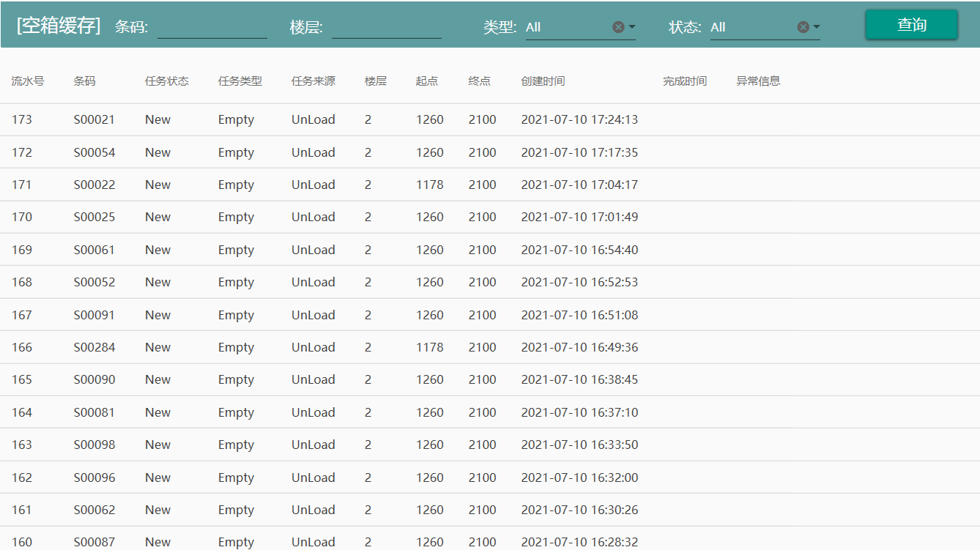Click timestamp 2021-07-10 17:04:17

(579, 185)
